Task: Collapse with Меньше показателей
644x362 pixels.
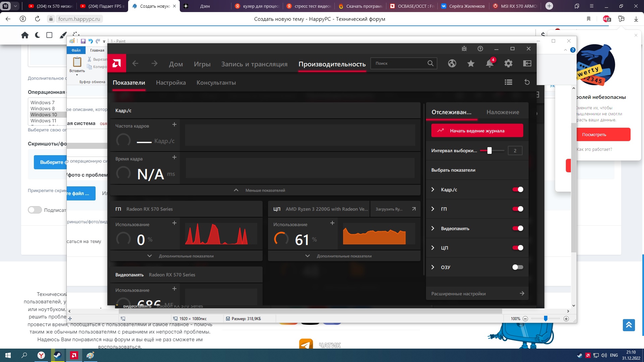Action: point(265,190)
